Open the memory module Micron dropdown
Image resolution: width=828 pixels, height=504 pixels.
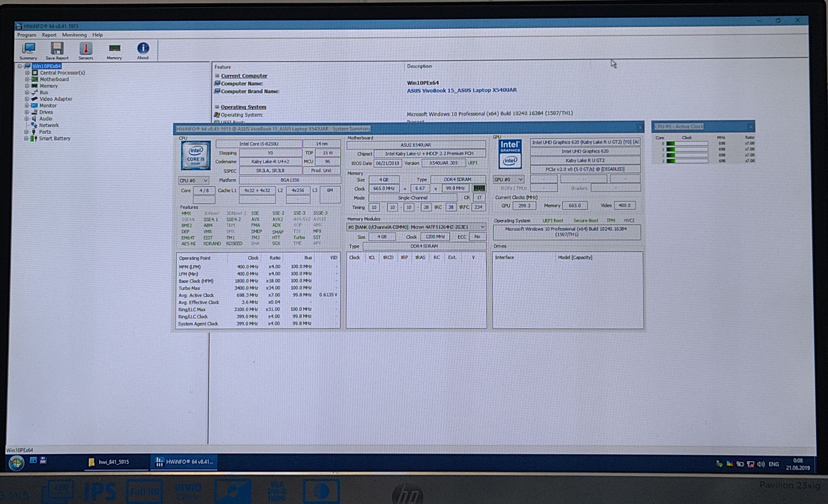coord(416,227)
